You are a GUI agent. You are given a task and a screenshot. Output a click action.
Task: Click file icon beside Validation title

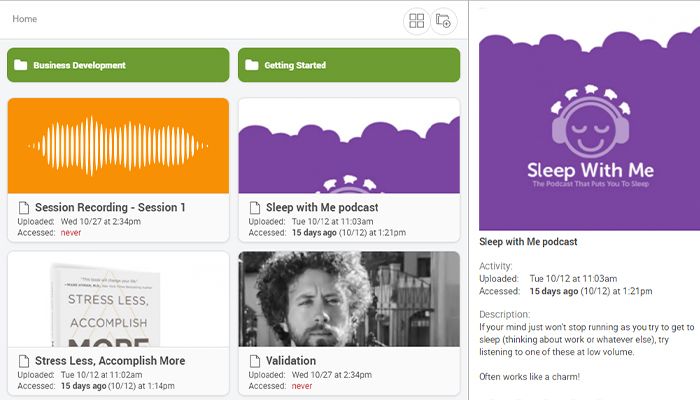click(x=256, y=361)
